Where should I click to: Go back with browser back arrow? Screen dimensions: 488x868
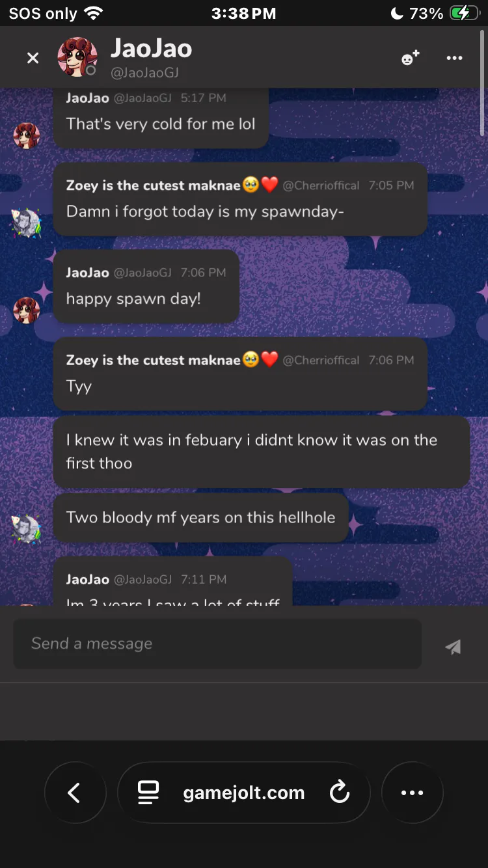coord(74,793)
